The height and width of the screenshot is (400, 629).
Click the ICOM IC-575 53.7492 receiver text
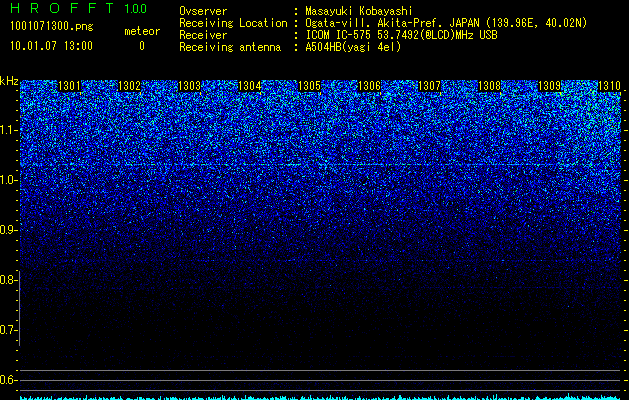coord(401,35)
